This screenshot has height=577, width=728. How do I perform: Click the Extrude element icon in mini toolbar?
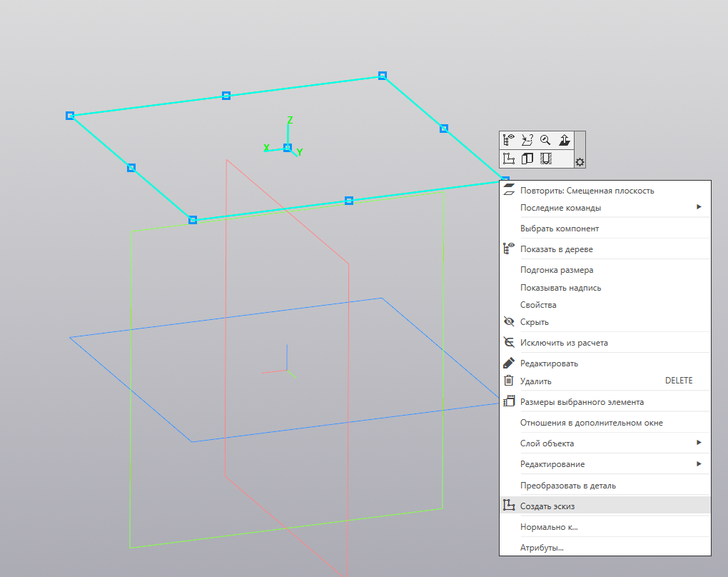click(527, 159)
